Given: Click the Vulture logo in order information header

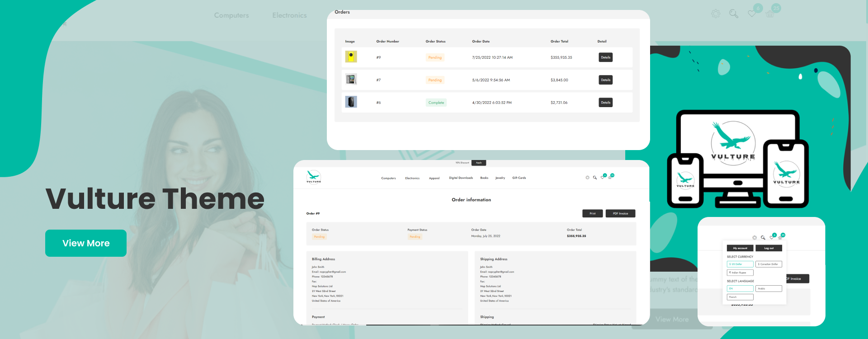Looking at the screenshot, I should pyautogui.click(x=313, y=177).
